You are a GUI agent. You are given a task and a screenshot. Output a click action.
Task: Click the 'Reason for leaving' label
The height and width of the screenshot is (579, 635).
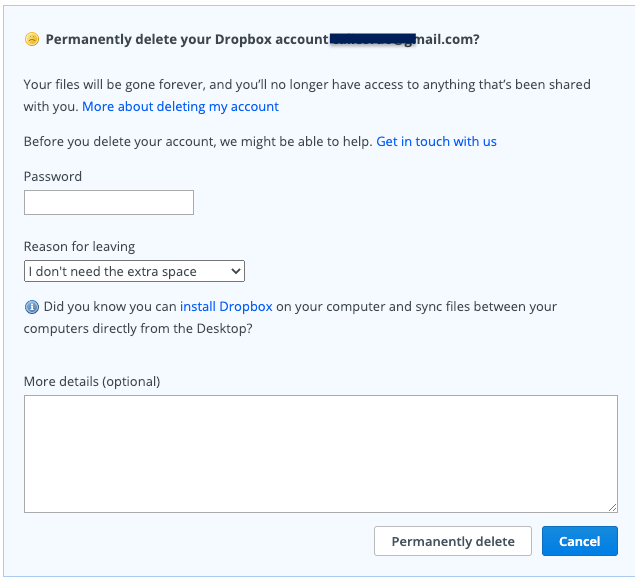pos(79,246)
